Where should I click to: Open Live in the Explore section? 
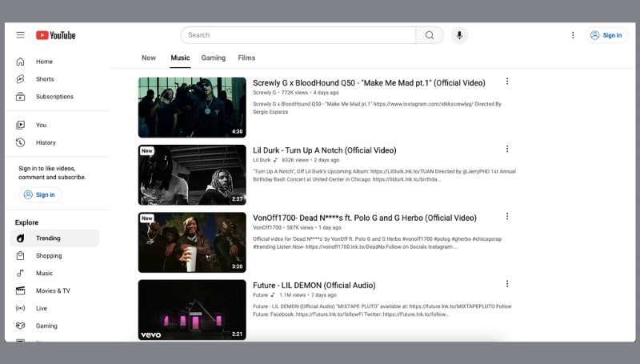pyautogui.click(x=54, y=308)
